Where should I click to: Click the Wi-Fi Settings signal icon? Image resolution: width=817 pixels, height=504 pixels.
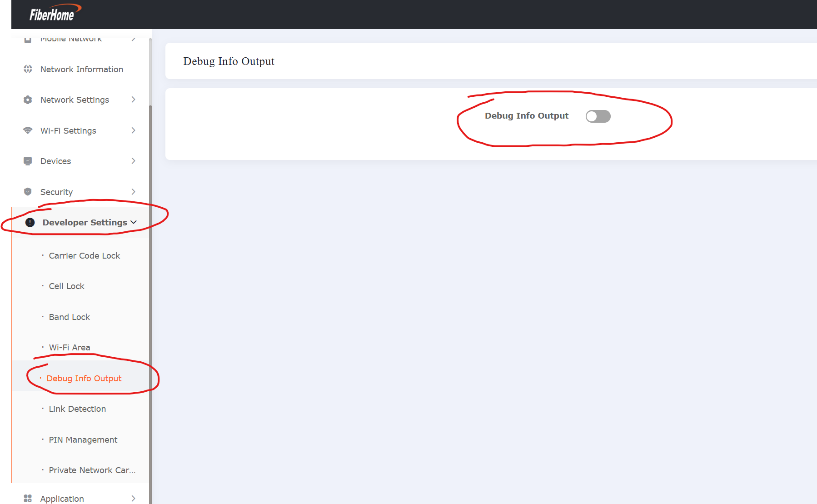pos(28,130)
